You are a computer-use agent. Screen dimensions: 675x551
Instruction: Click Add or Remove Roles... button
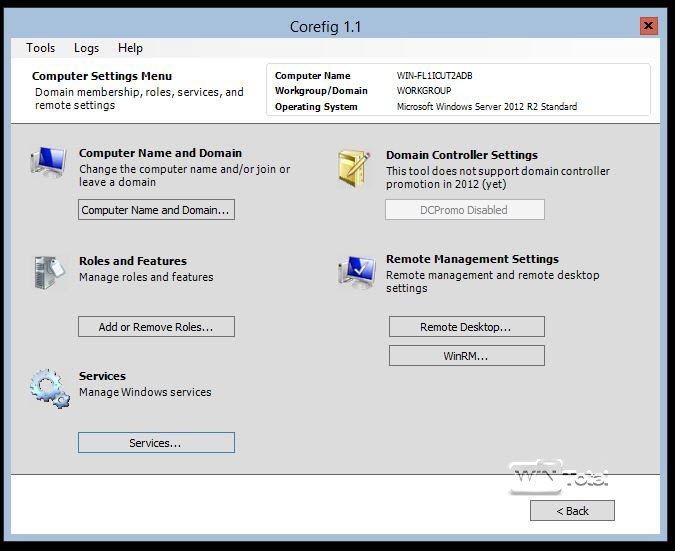[156, 327]
